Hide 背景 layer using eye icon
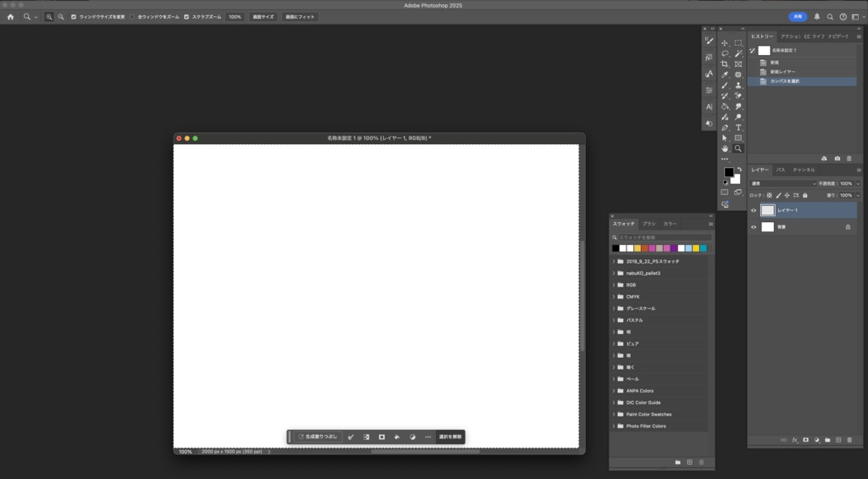Screen dimensions: 868x479 click(x=754, y=227)
